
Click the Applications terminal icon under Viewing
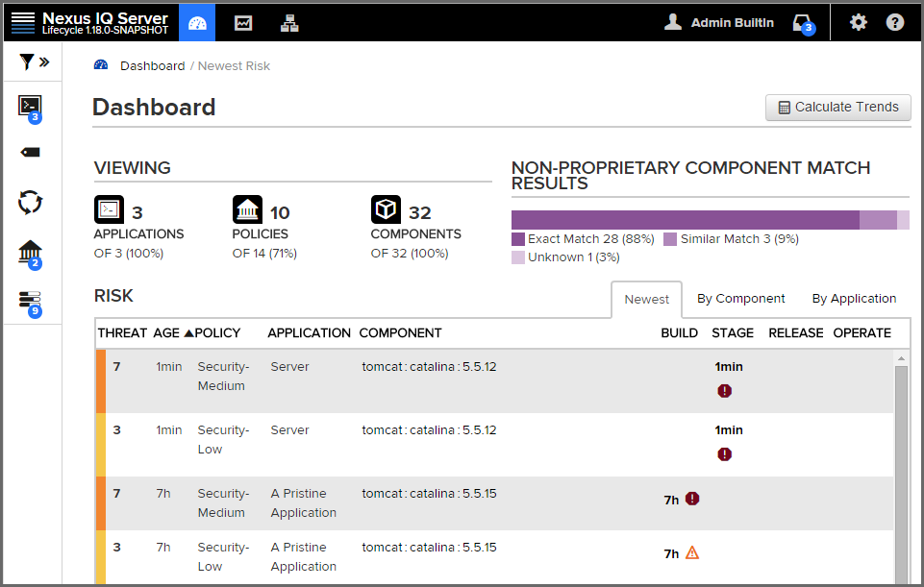pos(109,209)
